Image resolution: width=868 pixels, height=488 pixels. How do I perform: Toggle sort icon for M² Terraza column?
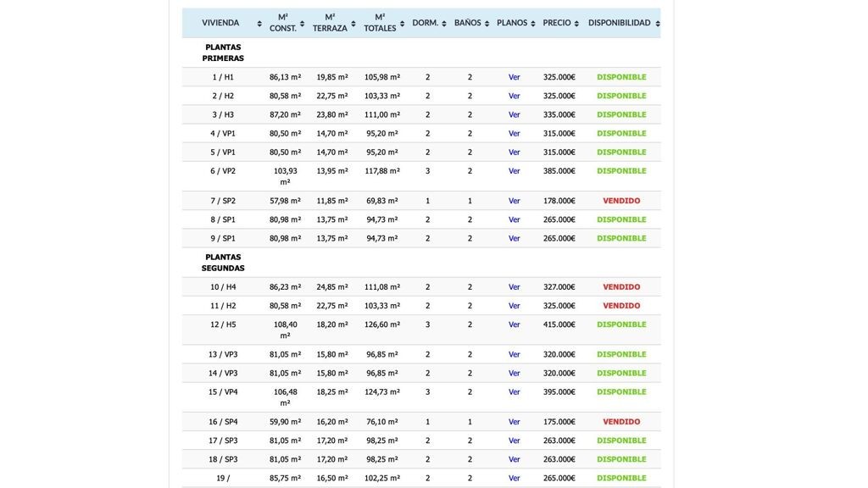coord(353,24)
